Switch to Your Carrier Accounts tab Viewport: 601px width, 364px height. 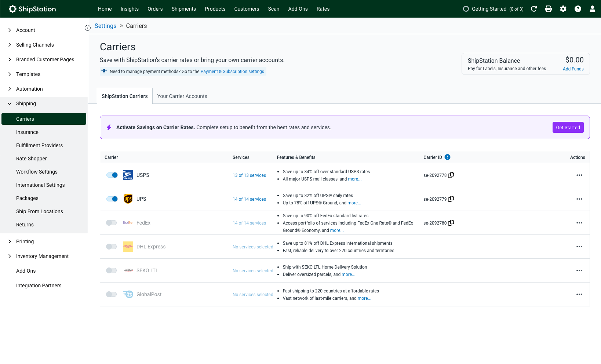click(x=182, y=96)
